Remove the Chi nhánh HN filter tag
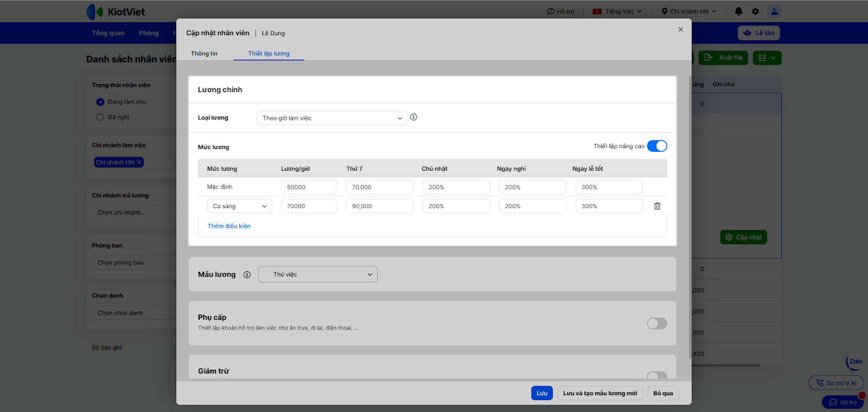The height and width of the screenshot is (412, 868). [x=139, y=162]
